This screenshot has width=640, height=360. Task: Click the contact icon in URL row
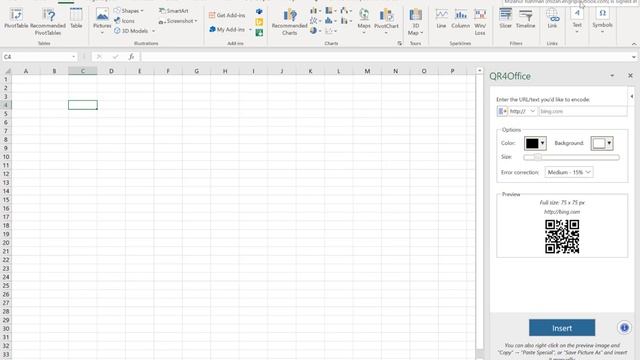coord(502,111)
